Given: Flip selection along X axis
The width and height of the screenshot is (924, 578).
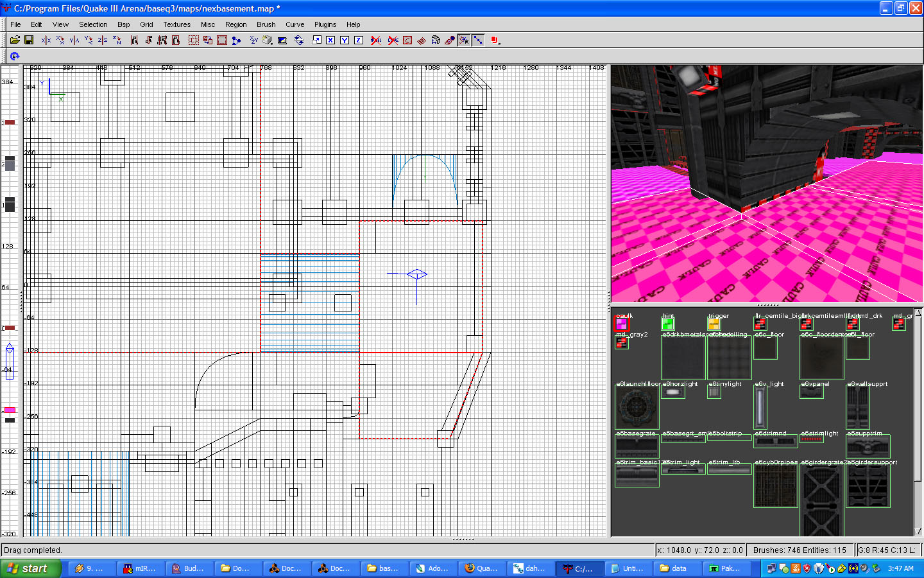Looking at the screenshot, I should pos(46,40).
